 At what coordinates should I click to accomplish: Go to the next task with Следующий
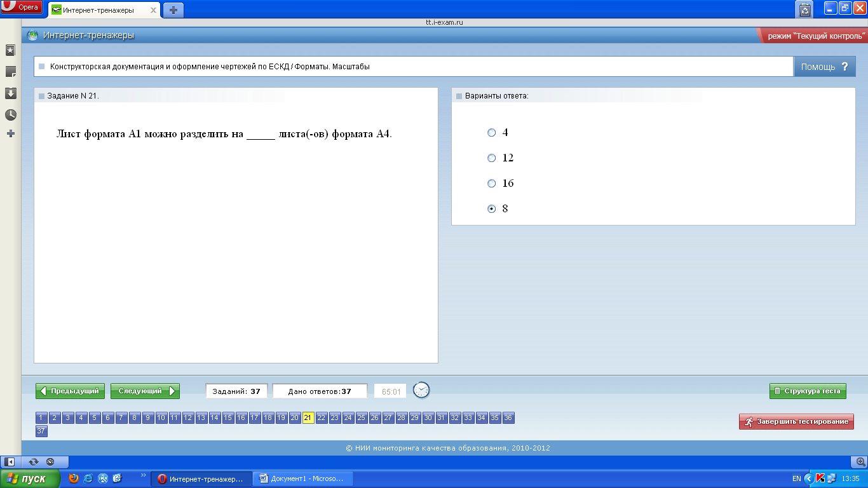click(x=145, y=391)
